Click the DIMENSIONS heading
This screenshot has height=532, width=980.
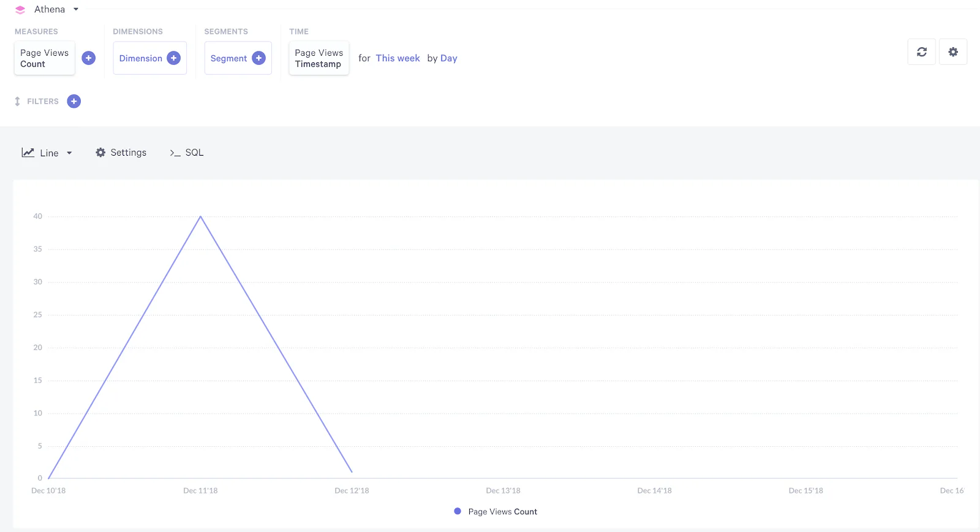pyautogui.click(x=138, y=31)
